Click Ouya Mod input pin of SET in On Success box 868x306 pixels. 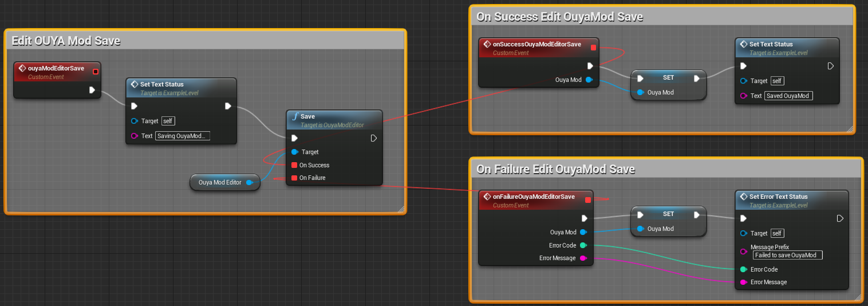pos(641,92)
